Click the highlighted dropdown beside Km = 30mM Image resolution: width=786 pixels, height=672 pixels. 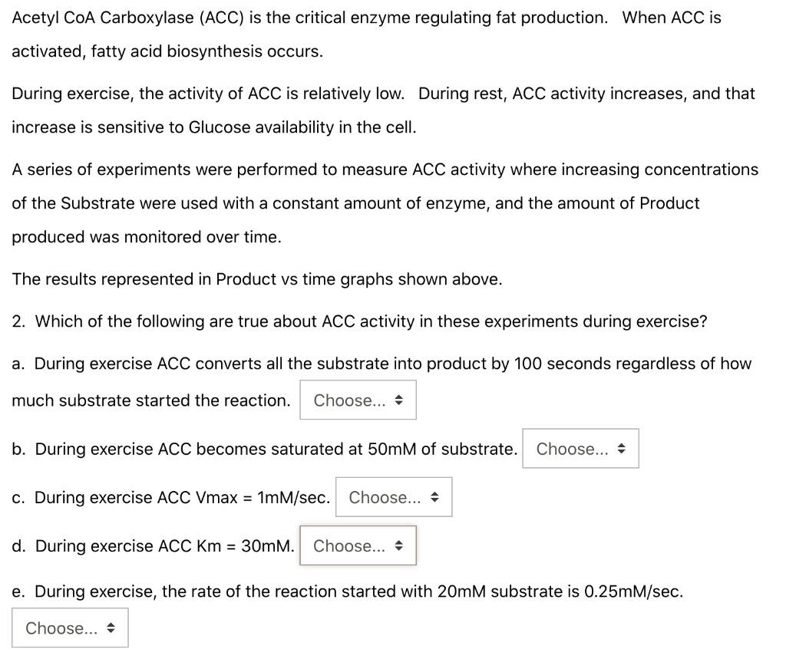point(358,546)
